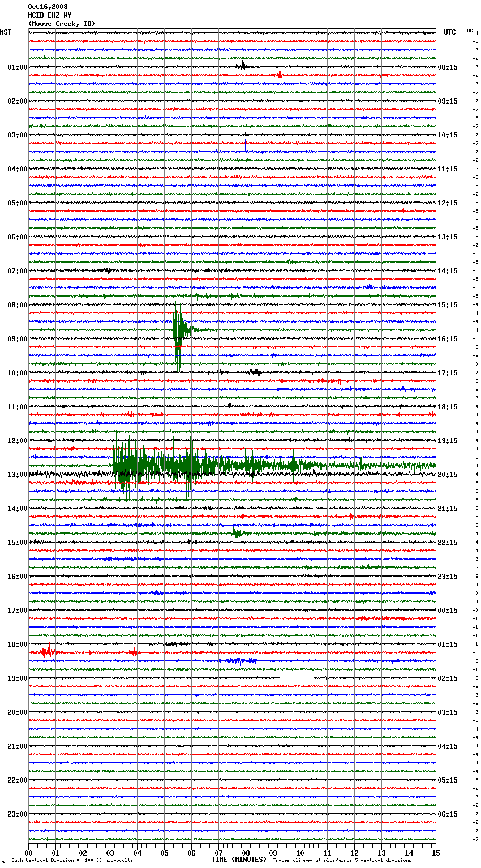The image size is (481, 868).
Task: Click the Traces clipped at plus/minus 5 note
Action: (342, 860)
